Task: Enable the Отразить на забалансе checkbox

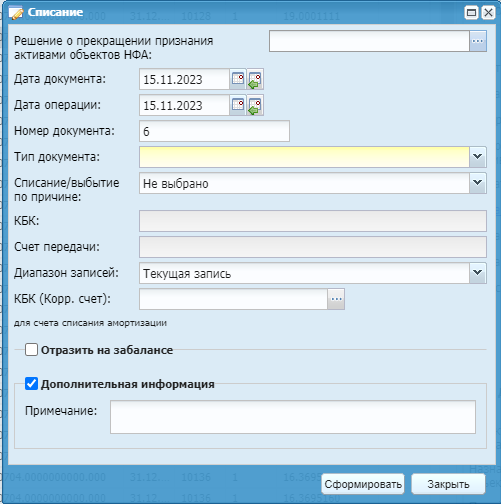Action: click(31, 350)
